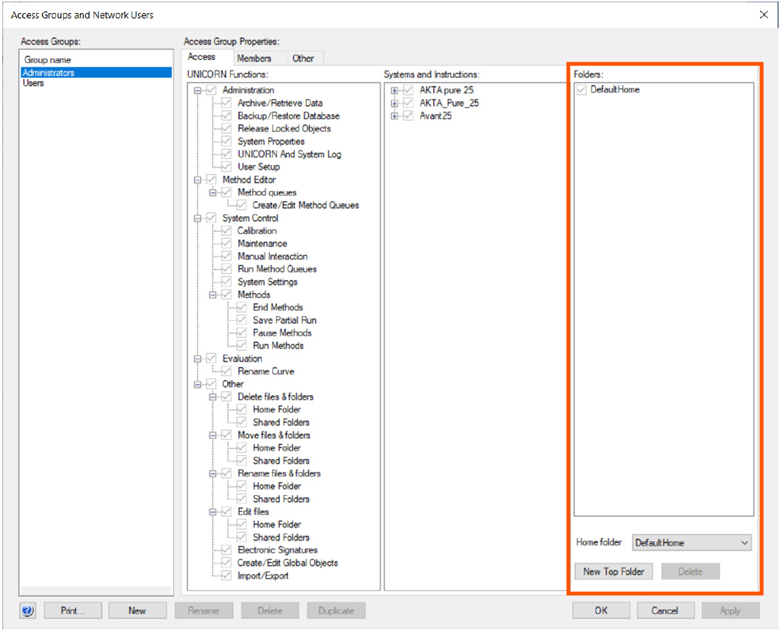Select the Users access group
This screenshot has width=780, height=631.
pyautogui.click(x=34, y=84)
